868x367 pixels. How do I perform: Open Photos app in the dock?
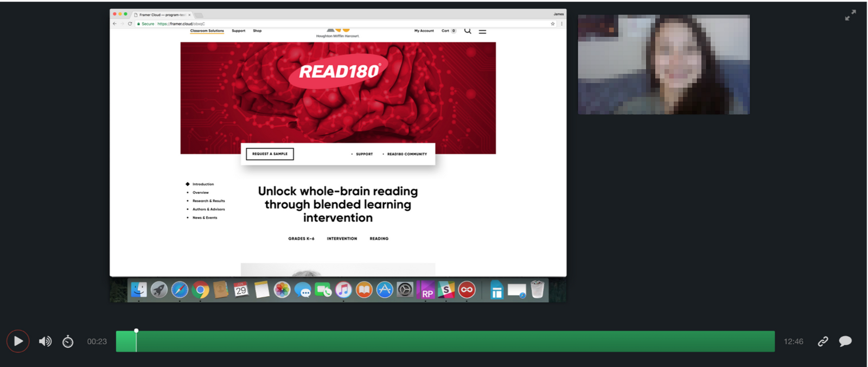tap(282, 290)
